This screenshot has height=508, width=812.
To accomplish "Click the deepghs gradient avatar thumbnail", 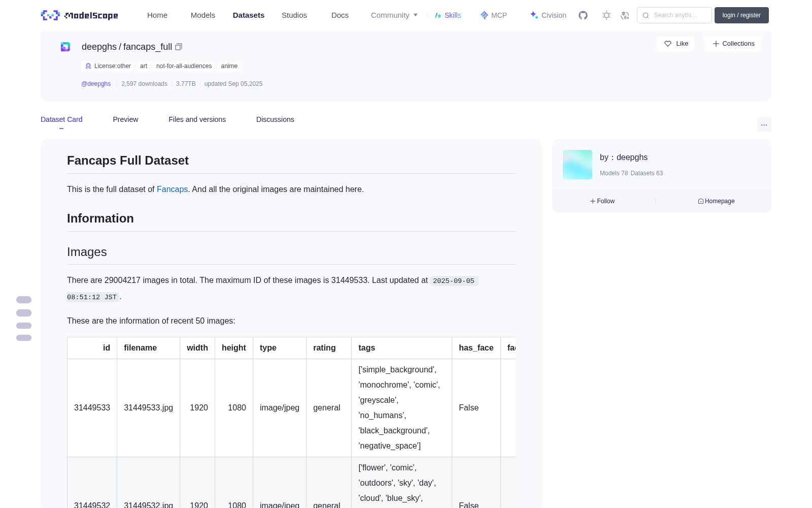I will (578, 165).
